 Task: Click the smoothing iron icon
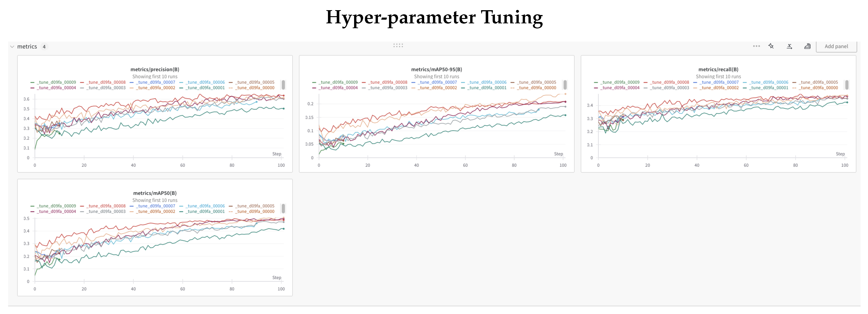click(x=807, y=46)
